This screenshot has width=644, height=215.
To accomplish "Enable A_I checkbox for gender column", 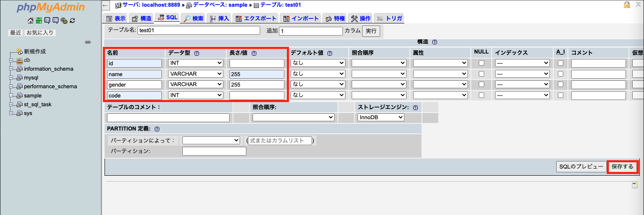I will click(x=560, y=84).
